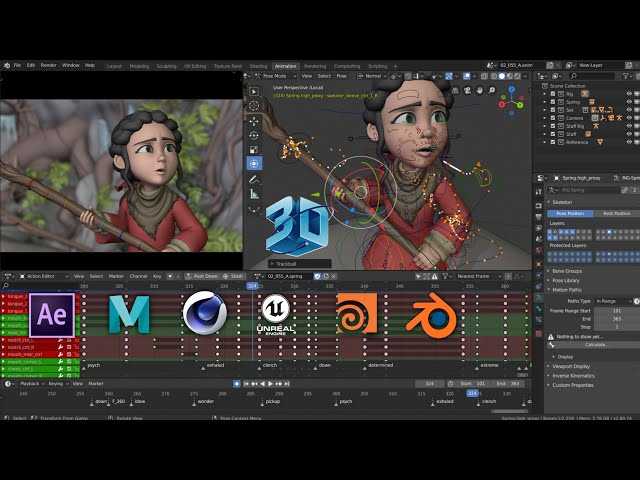The height and width of the screenshot is (480, 640).
Task: Uncheck the Camera collection checkbox
Action: (x=553, y=118)
